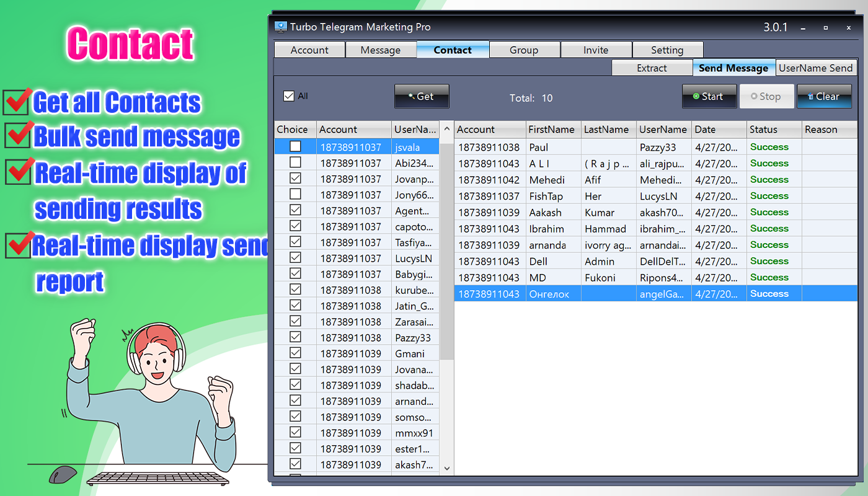Screen dimensions: 868x496
Task: Select contact row Zarasai in left list
Action: coord(356,322)
